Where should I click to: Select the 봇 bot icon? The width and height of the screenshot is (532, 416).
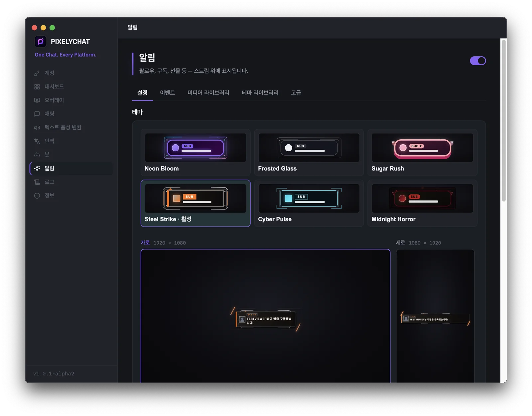37,155
